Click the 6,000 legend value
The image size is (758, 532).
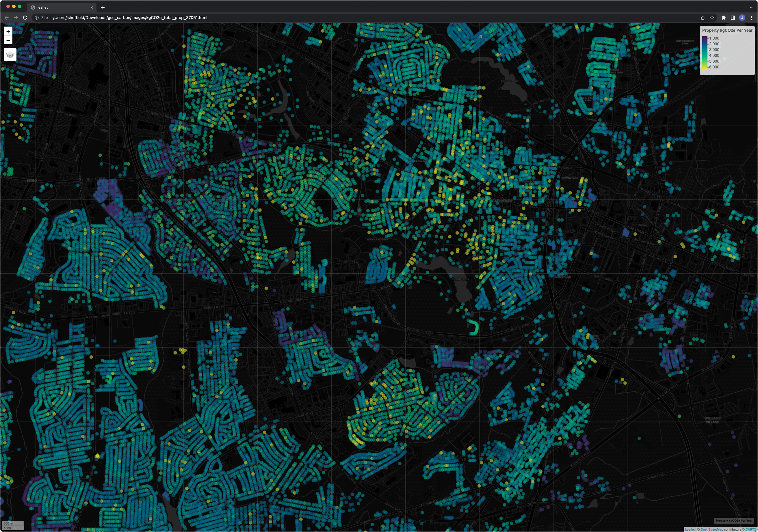point(714,67)
